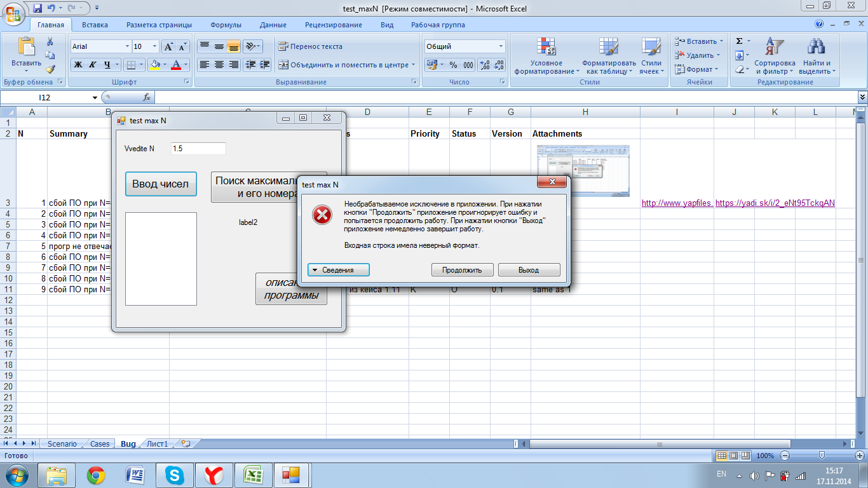Toggle Bold formatting in Font group

pos(78,65)
